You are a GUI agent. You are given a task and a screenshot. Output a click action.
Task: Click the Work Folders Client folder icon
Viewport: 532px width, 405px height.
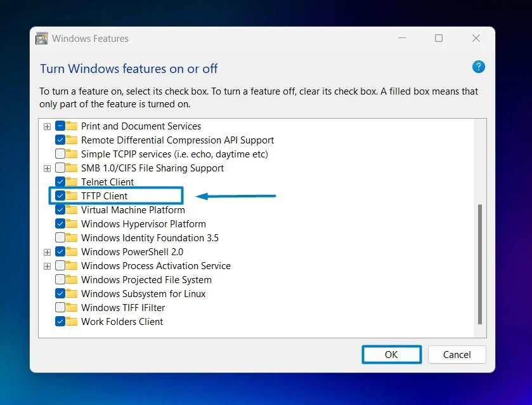[72, 321]
